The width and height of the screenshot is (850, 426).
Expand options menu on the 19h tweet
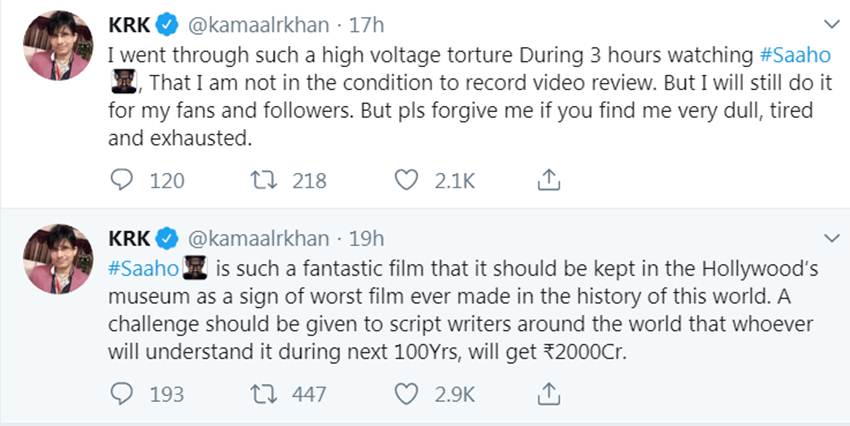pyautogui.click(x=831, y=238)
